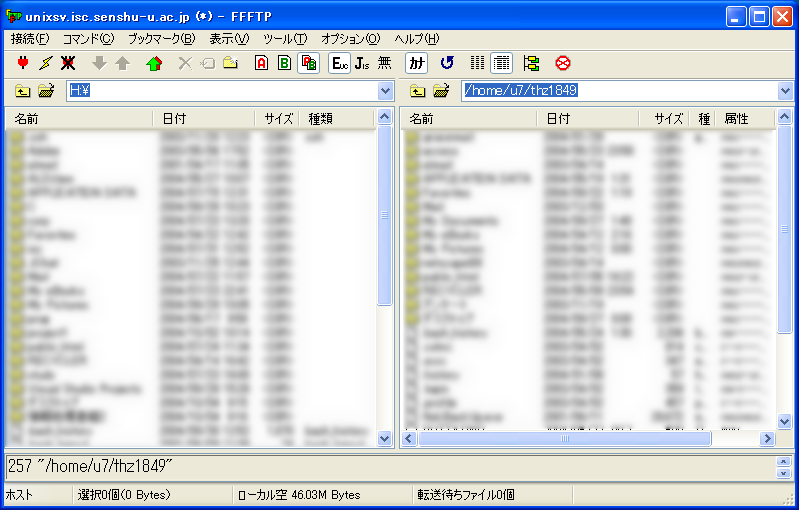Toggle the half-width kana conversion button
The image size is (799, 510).
[416, 63]
